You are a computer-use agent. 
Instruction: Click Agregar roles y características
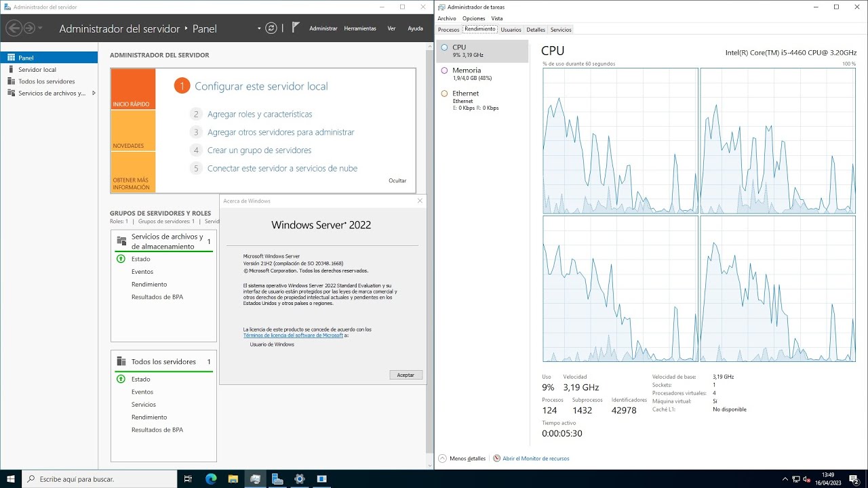pyautogui.click(x=260, y=114)
